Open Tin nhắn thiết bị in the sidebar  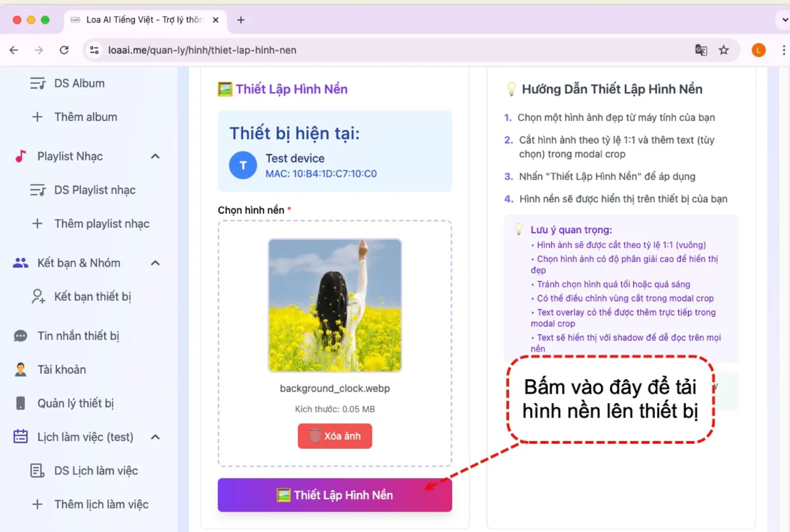click(78, 336)
